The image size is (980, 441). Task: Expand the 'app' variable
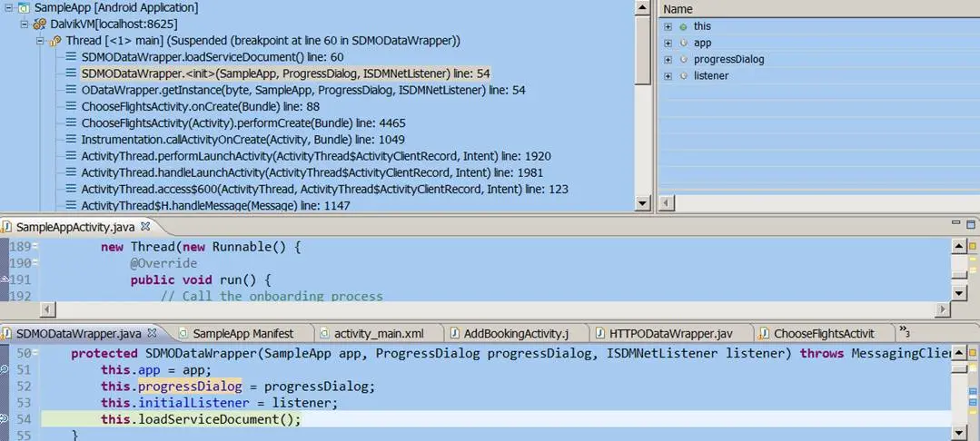click(668, 44)
